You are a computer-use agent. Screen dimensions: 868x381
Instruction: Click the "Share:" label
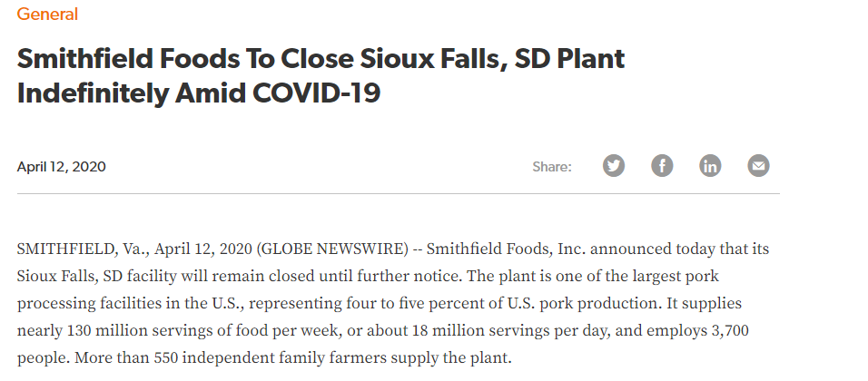[x=552, y=167]
